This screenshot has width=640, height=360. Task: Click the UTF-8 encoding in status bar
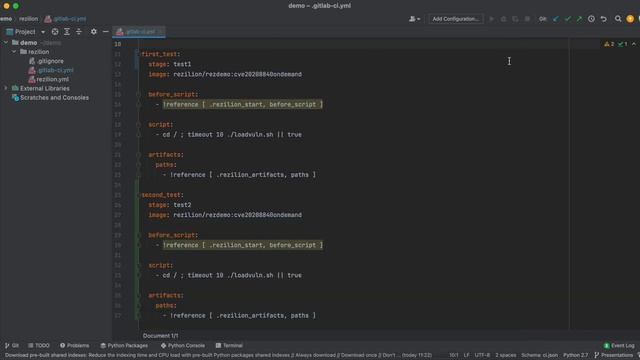pyautogui.click(x=482, y=355)
